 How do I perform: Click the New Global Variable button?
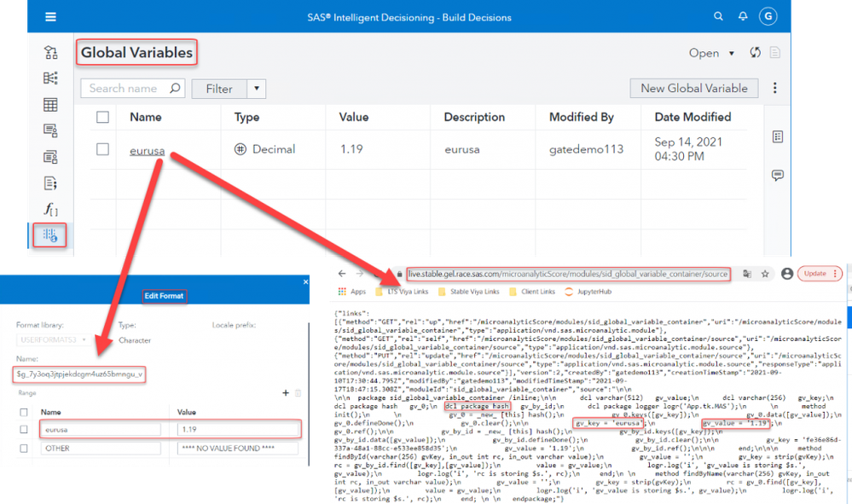[x=694, y=88]
